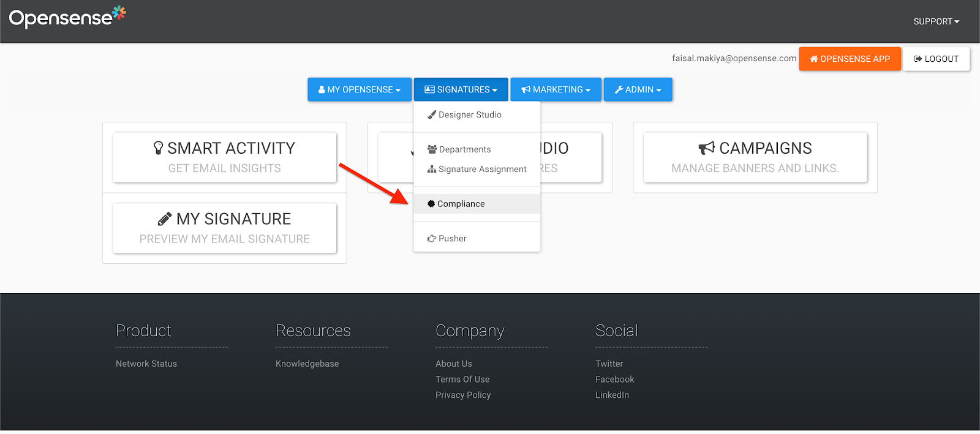Click the OPENSENSE APP button

(850, 59)
